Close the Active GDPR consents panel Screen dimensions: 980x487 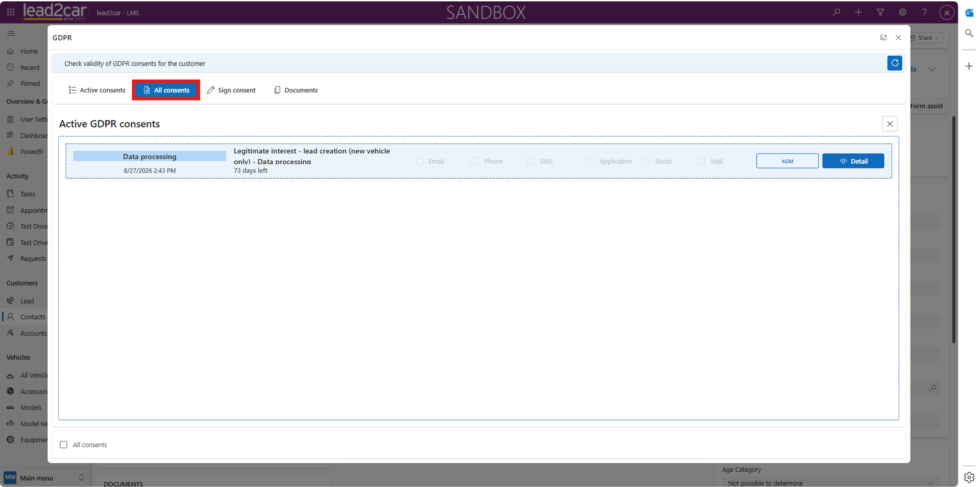point(889,124)
